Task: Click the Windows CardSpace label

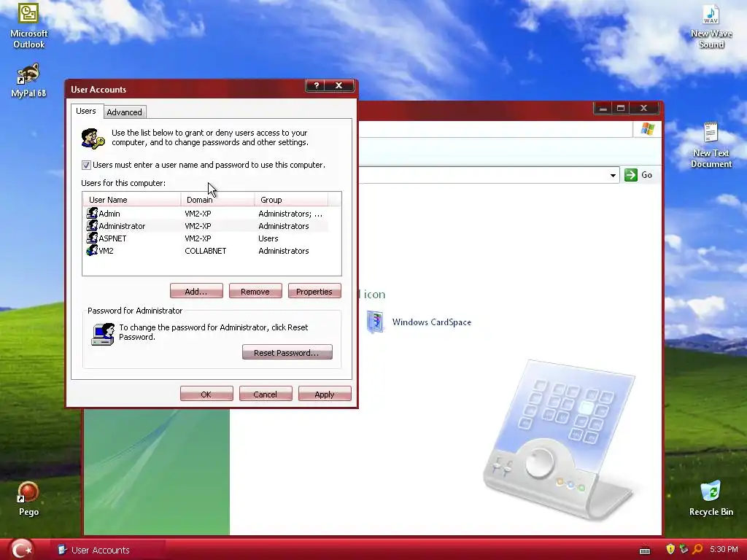Action: 432,322
